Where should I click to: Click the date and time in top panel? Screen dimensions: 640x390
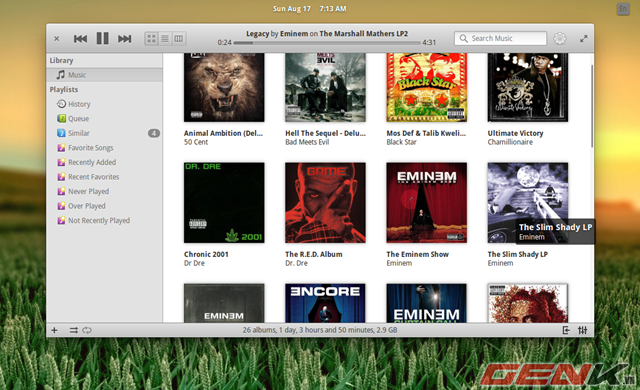pyautogui.click(x=309, y=9)
